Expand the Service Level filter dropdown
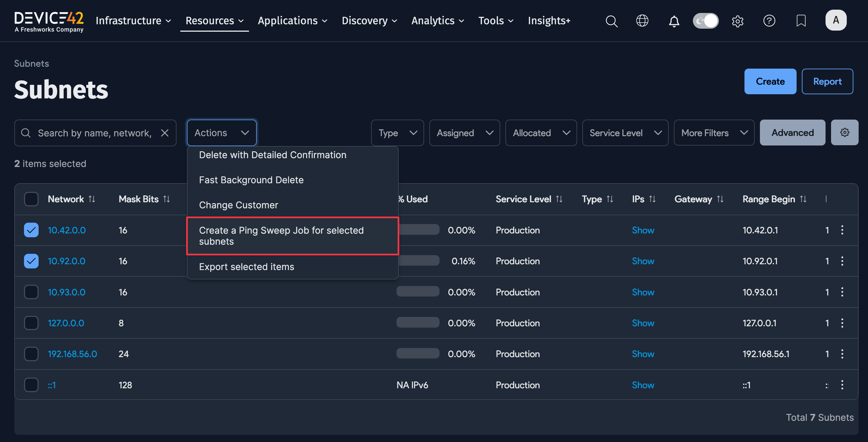Screen dimensions: 868x442 tap(625, 133)
